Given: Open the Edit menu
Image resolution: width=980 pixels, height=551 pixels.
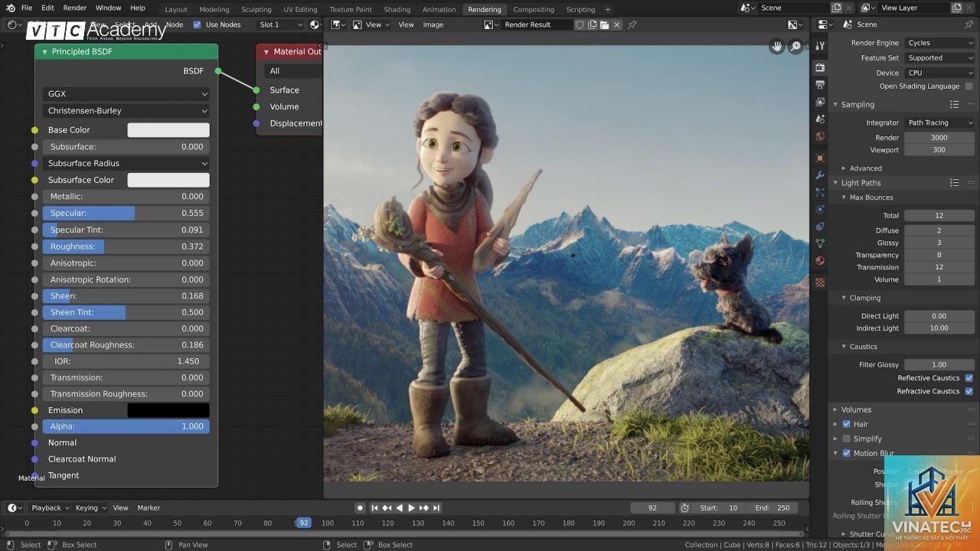Looking at the screenshot, I should coord(47,8).
